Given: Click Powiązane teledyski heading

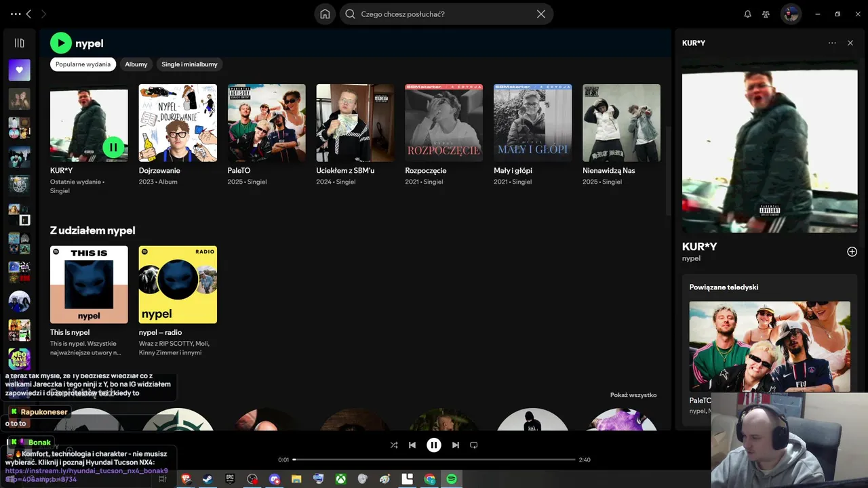Looking at the screenshot, I should (724, 287).
